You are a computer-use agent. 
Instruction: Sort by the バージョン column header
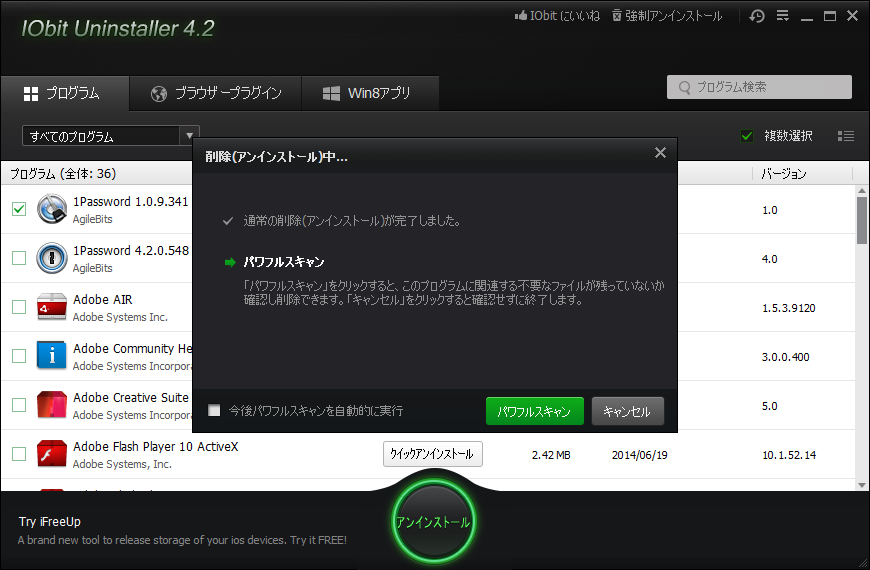tap(783, 174)
